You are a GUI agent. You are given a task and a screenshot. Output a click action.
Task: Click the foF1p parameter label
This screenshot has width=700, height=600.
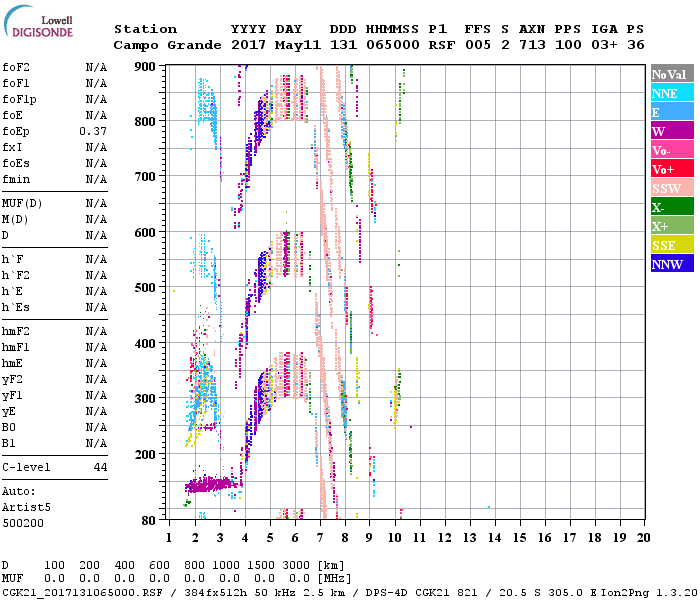19,100
